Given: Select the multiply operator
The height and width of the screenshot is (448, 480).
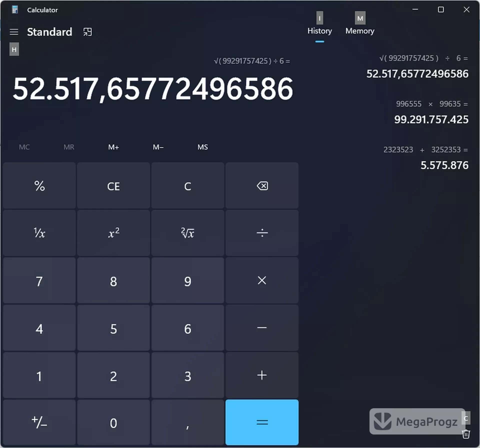Looking at the screenshot, I should pos(262,280).
